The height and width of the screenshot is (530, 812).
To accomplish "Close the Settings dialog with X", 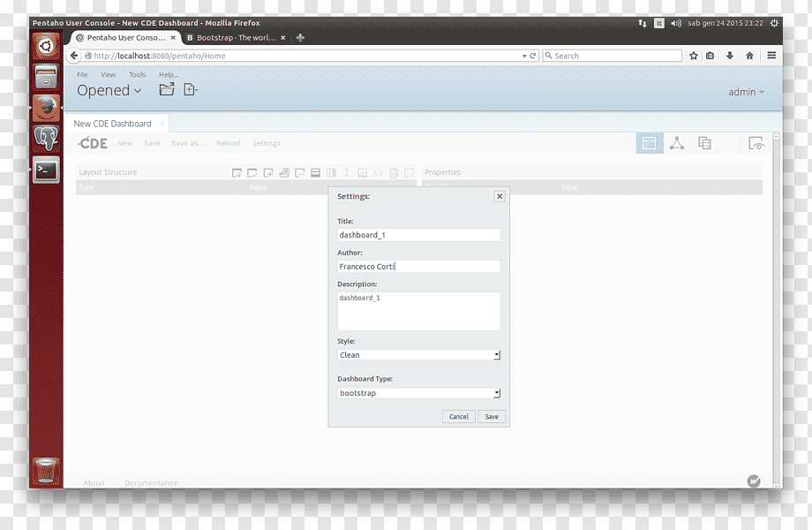I will click(x=500, y=196).
